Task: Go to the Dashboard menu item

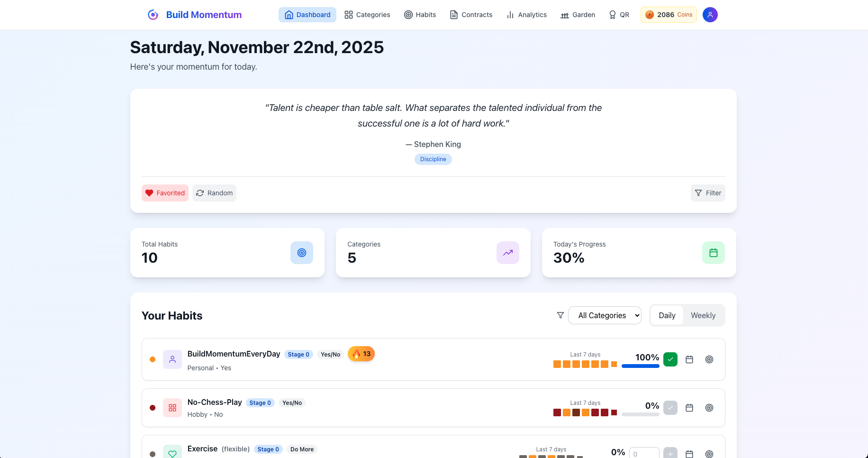Action: coord(307,15)
